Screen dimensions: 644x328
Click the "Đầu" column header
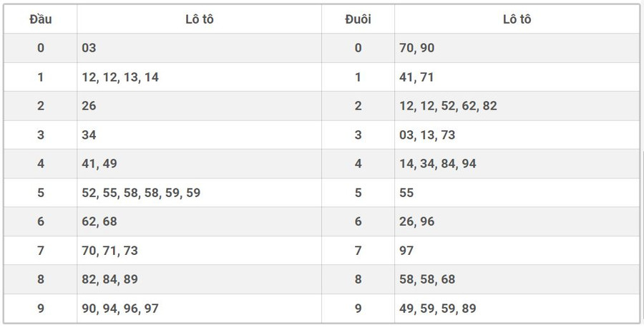[41, 19]
